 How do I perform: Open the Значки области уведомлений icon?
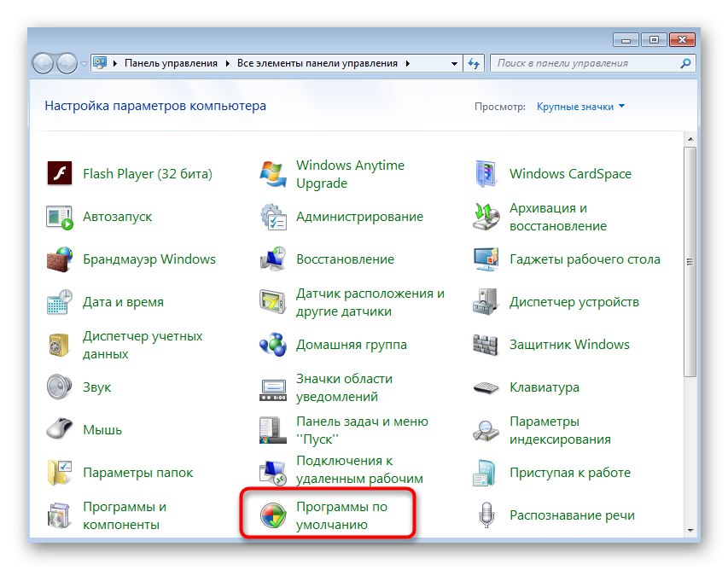tap(273, 389)
